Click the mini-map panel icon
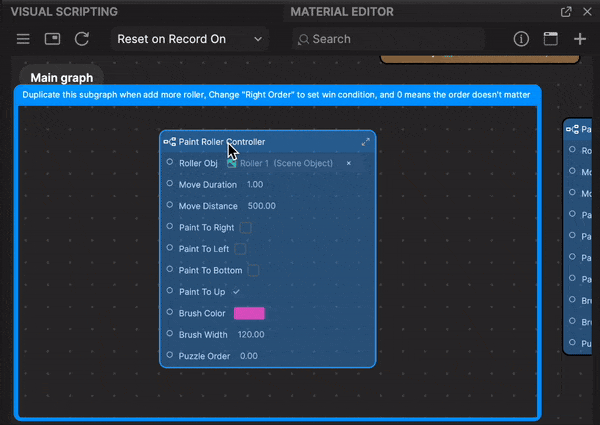This screenshot has width=600, height=425. pos(52,39)
